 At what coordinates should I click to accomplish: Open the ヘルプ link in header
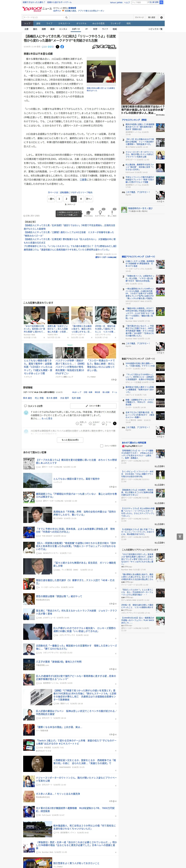[127, 2]
